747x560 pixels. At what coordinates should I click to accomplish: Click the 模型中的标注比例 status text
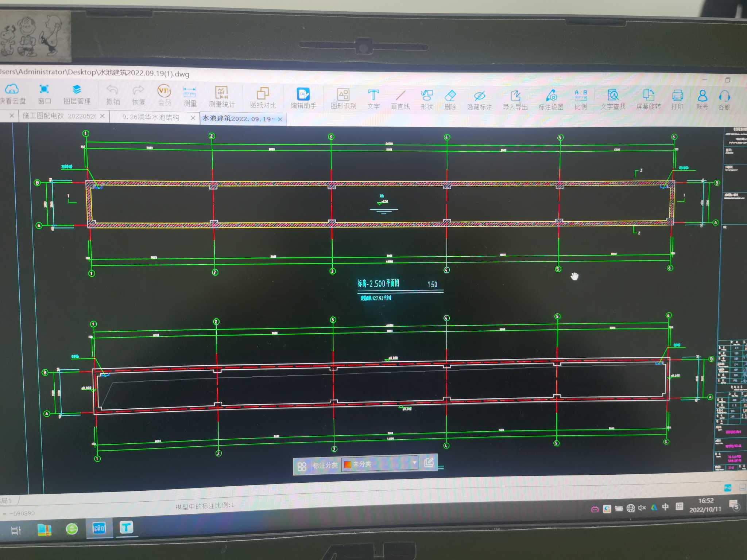click(205, 506)
